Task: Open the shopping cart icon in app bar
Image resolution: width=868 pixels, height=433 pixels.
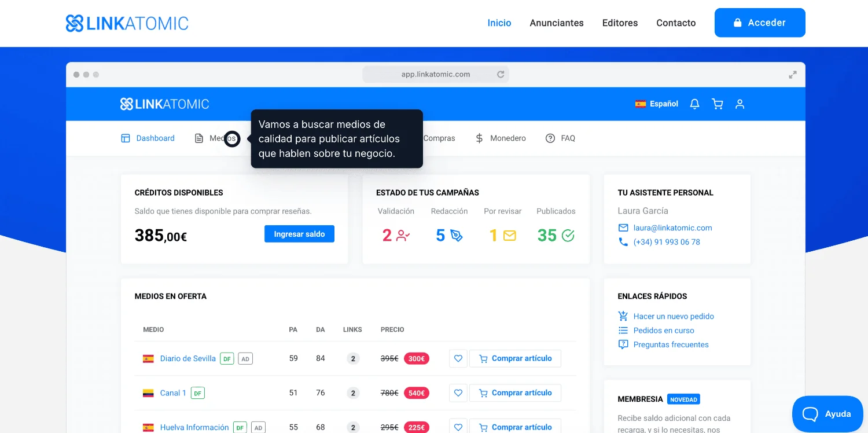Action: pos(718,104)
